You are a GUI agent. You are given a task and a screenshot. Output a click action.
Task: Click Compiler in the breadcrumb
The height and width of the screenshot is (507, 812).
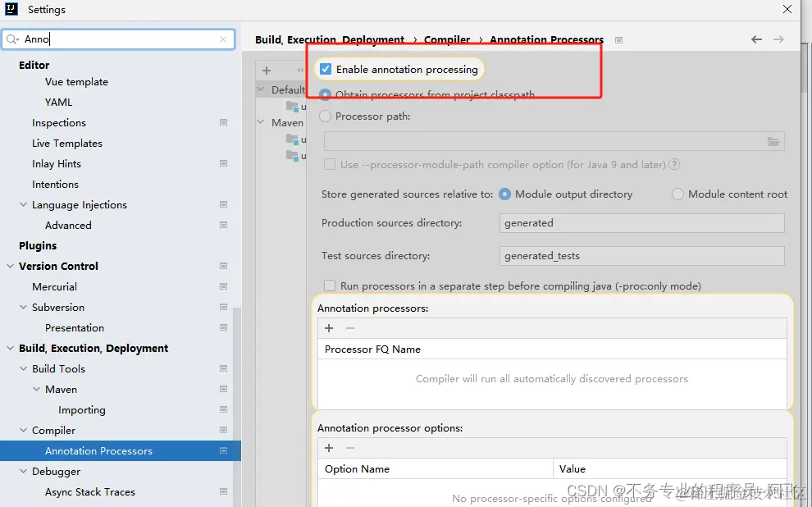click(x=447, y=40)
